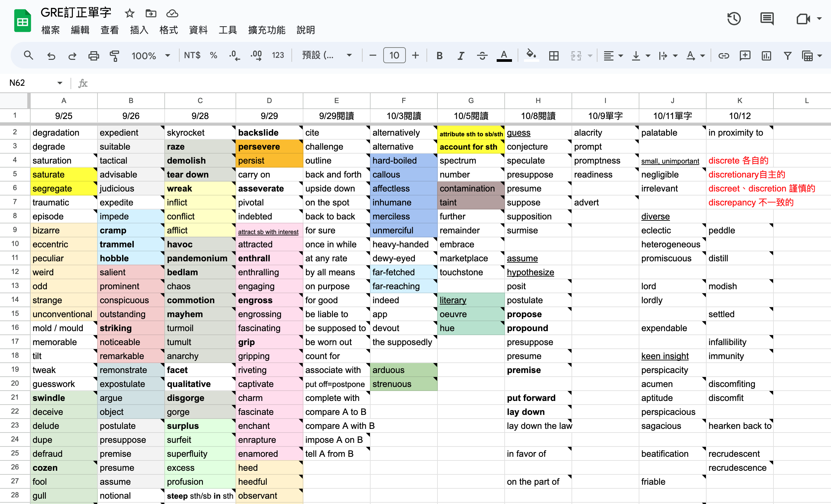
Task: Open the 插入 menu
Action: [x=139, y=30]
